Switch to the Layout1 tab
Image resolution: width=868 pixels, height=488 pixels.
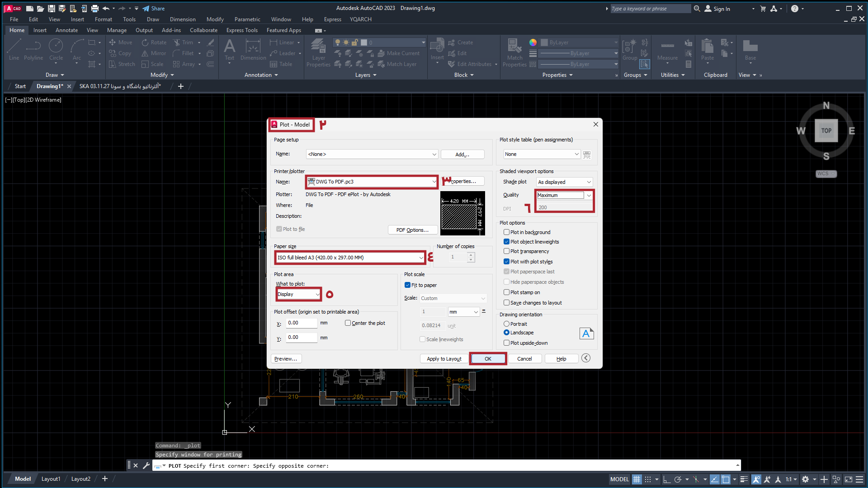[x=51, y=479]
